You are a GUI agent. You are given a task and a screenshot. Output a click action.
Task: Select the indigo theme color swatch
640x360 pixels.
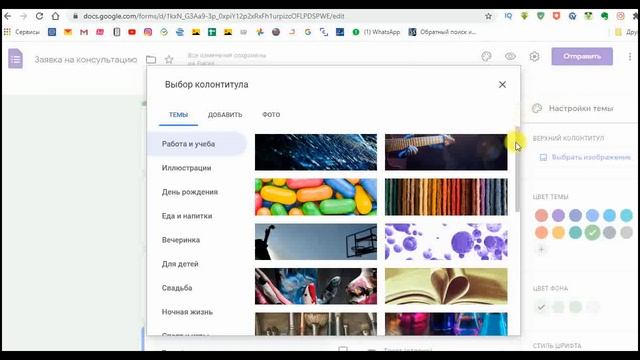(575, 215)
